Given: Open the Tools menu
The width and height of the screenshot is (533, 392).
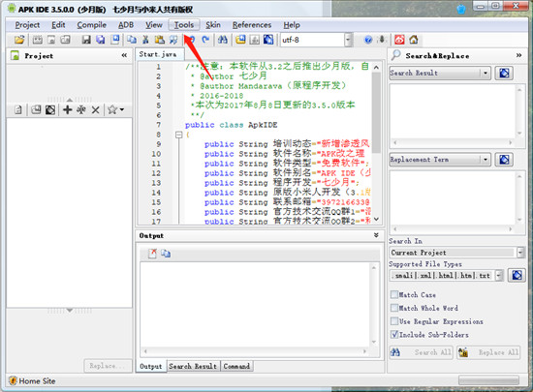Looking at the screenshot, I should tap(184, 25).
